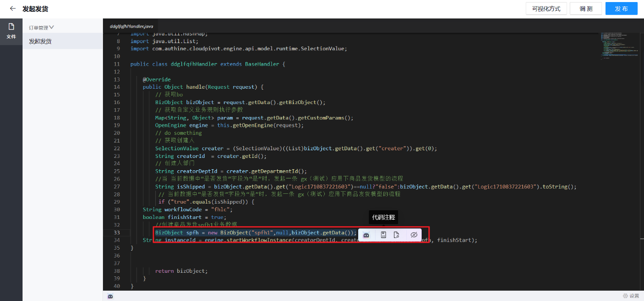The image size is (644, 301).
Task: Open 设置 settings at bottom right
Action: point(631,296)
